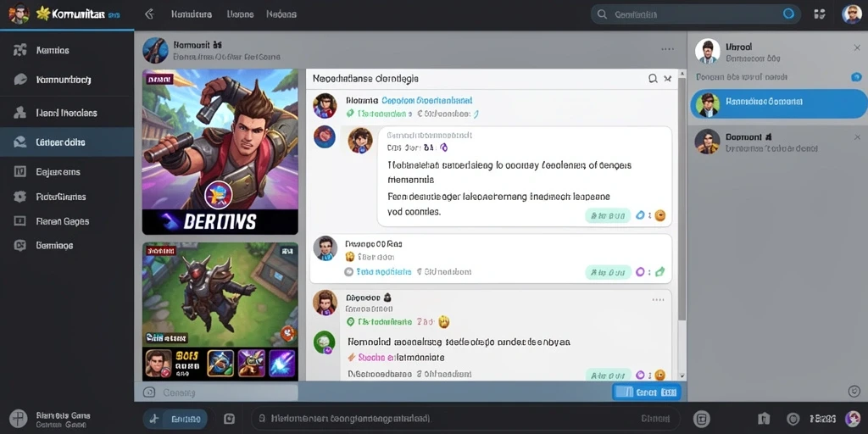Close the Ubrod contact with its X

tap(857, 48)
